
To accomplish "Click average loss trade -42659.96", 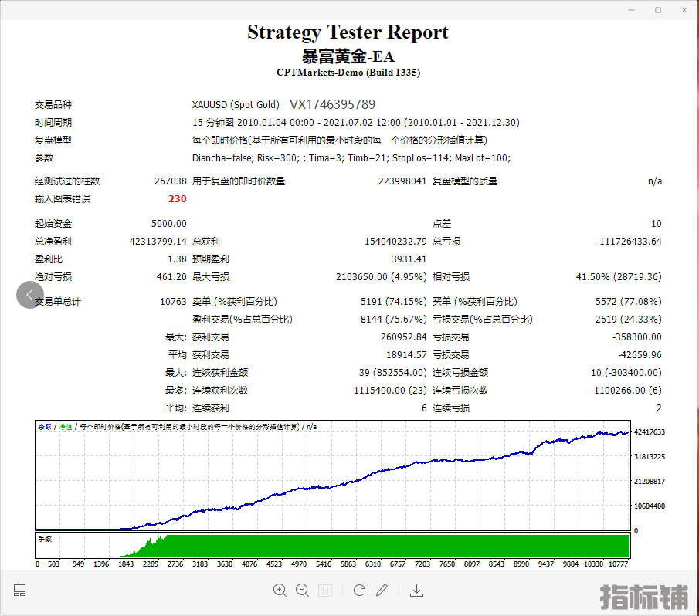I will coord(640,355).
